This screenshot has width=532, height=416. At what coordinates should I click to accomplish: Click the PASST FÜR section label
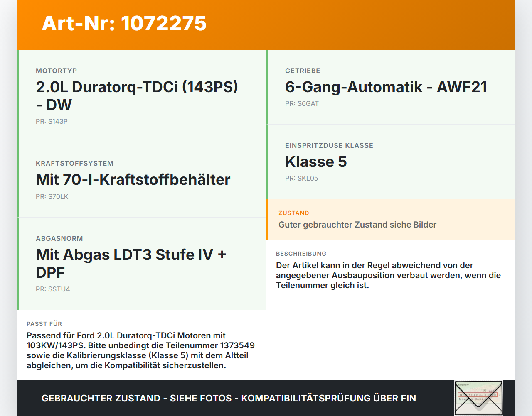tap(44, 324)
